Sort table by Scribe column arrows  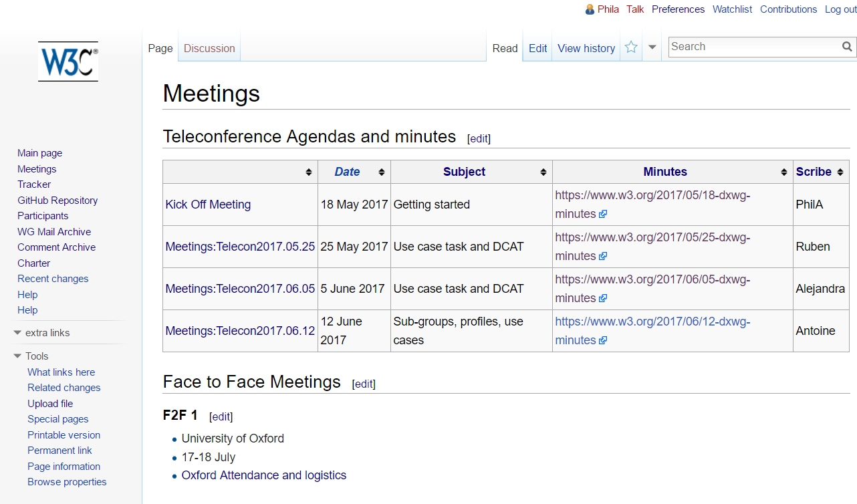tap(840, 172)
